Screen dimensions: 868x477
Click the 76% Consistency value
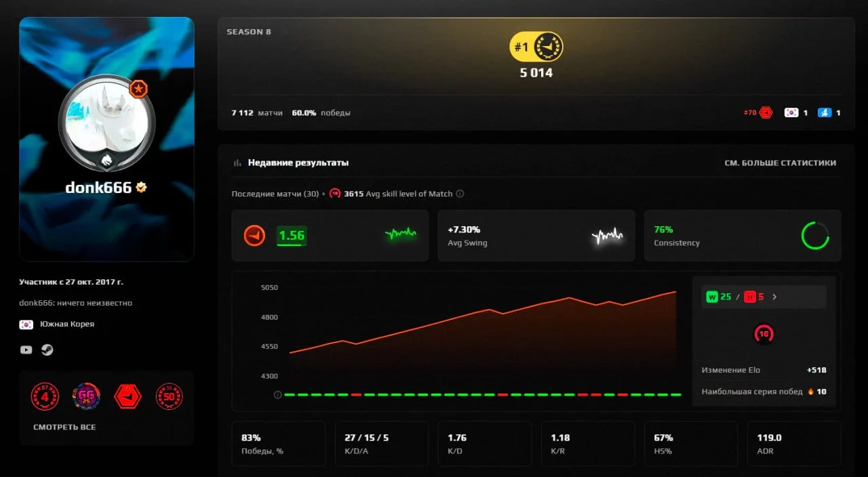coord(663,230)
